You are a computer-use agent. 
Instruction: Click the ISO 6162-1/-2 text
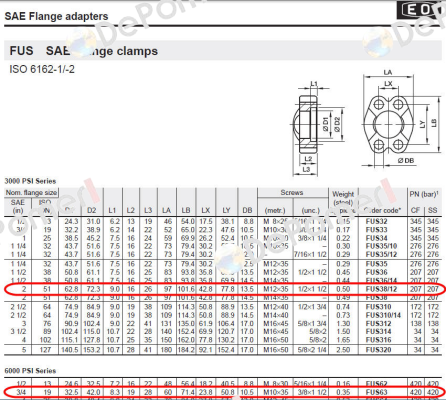(42, 69)
